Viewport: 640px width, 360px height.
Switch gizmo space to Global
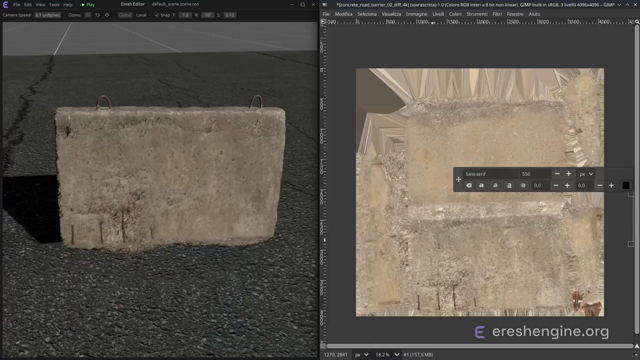click(x=125, y=15)
